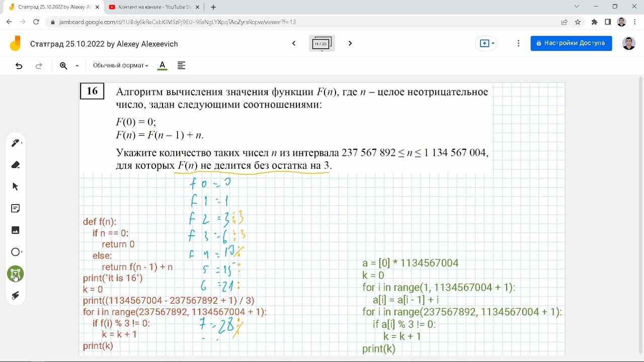Click the green line 'print(k)'
The image size is (644, 362).
tap(379, 349)
